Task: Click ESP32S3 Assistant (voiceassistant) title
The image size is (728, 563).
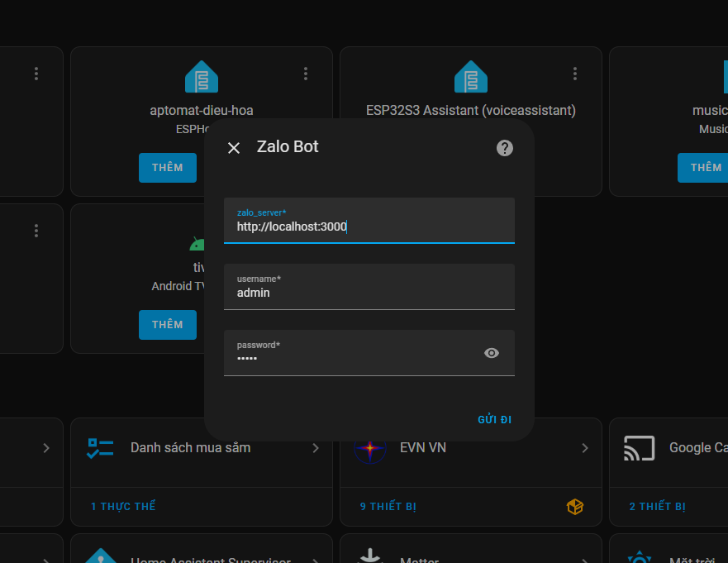Action: 471,111
